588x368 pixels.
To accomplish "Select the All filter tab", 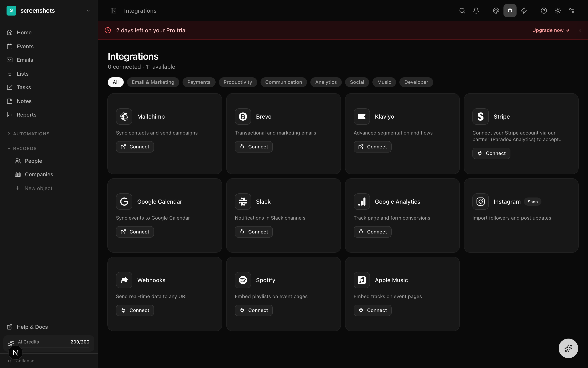I will coord(116,82).
